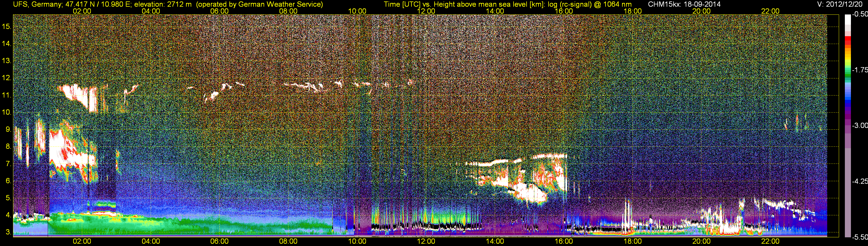Click the -1.75 colorbar scale value
868x246 pixels.
[x=860, y=70]
